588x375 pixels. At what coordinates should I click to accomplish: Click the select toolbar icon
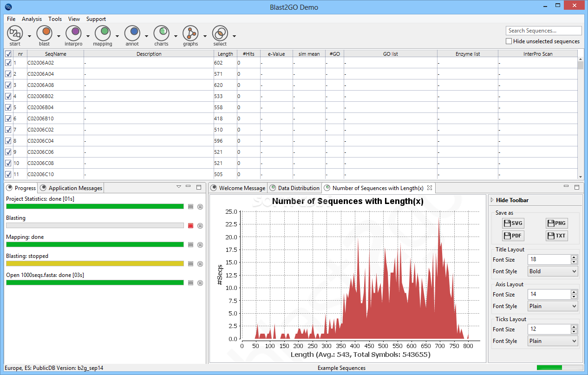pos(220,33)
